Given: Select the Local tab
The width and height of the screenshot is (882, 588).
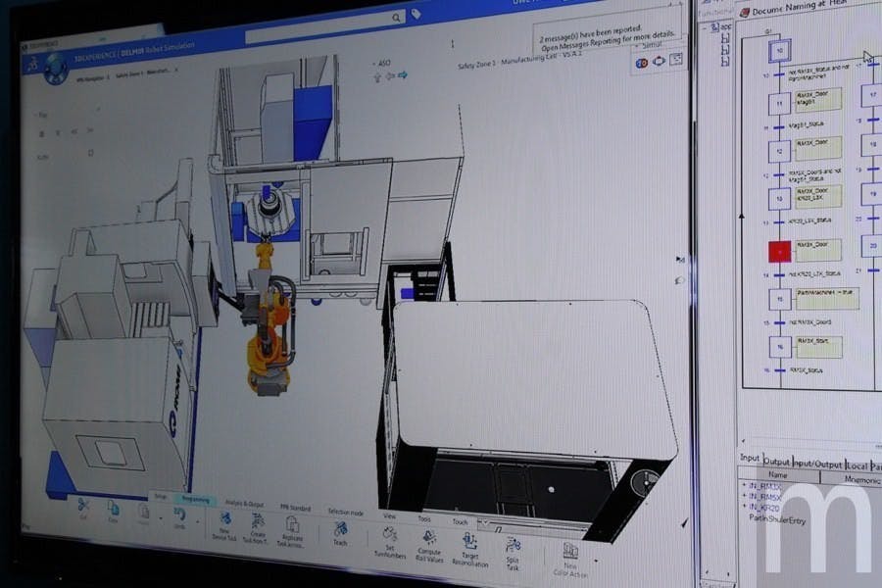Looking at the screenshot, I should click(857, 465).
